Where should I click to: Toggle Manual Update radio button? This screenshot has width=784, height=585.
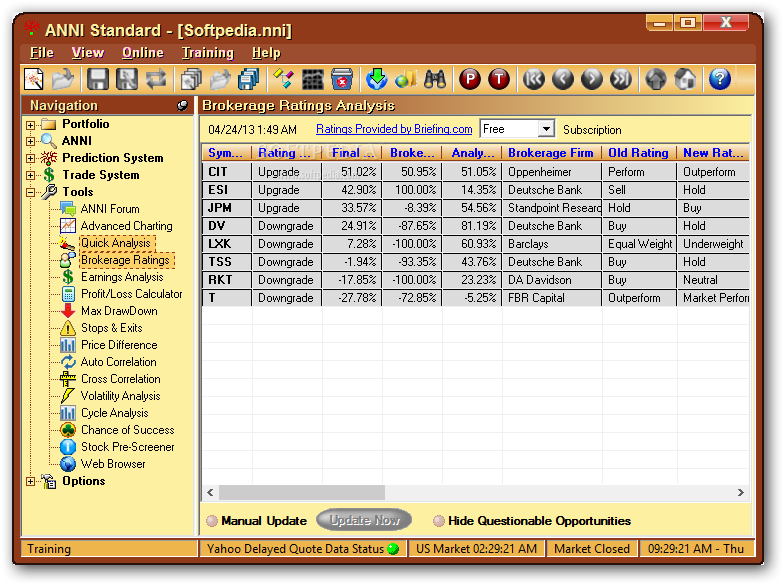(212, 521)
